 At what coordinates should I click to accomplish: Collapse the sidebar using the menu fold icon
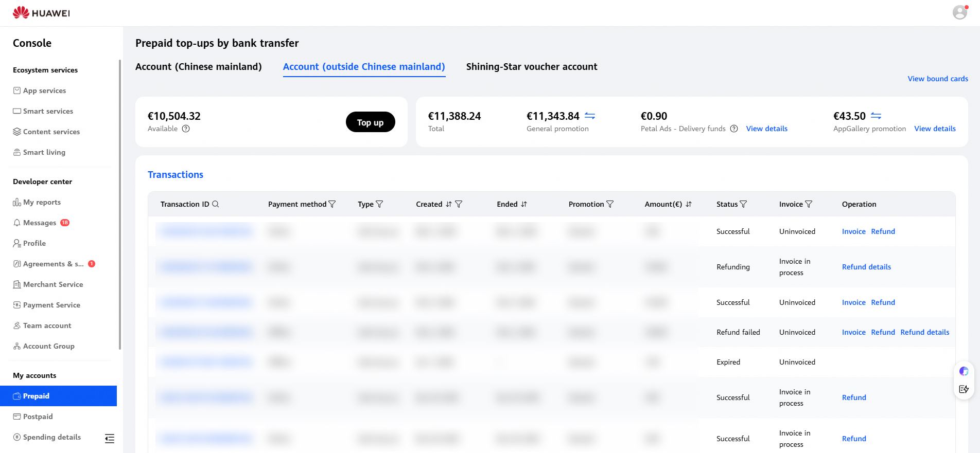pyautogui.click(x=110, y=439)
